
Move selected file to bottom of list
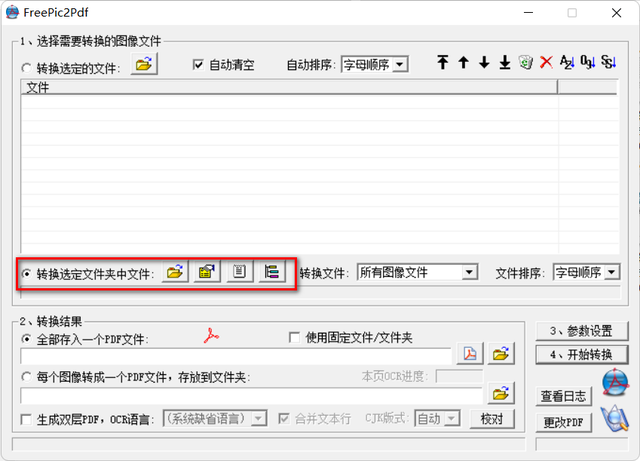point(505,62)
